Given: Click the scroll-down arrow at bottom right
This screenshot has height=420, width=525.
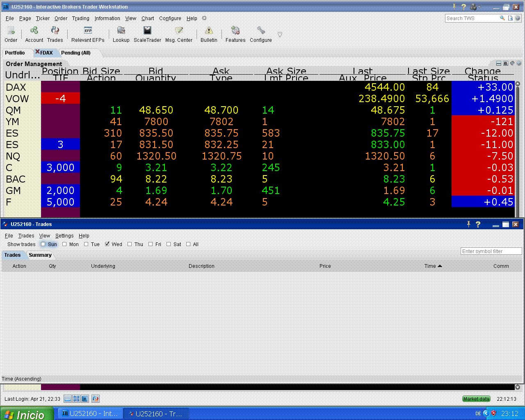Looking at the screenshot, I should click(x=518, y=387).
